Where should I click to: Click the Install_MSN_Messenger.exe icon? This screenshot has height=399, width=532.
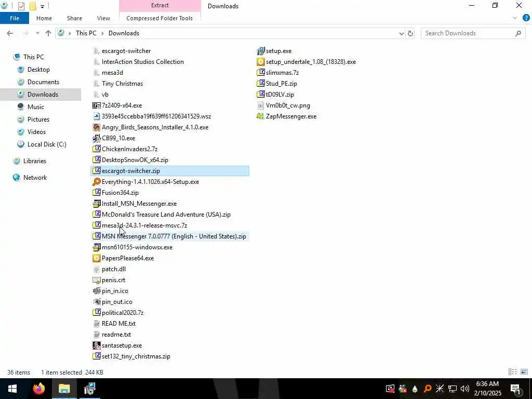[96, 204]
